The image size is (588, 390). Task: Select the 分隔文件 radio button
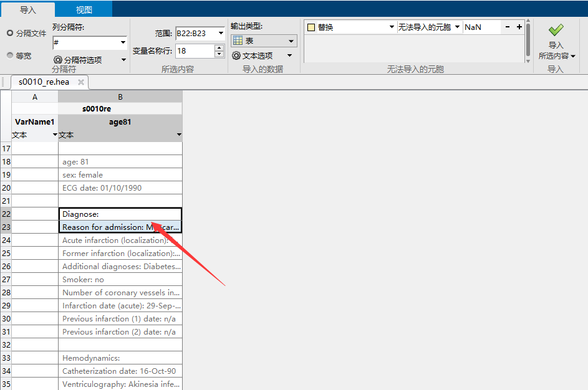(x=10, y=34)
